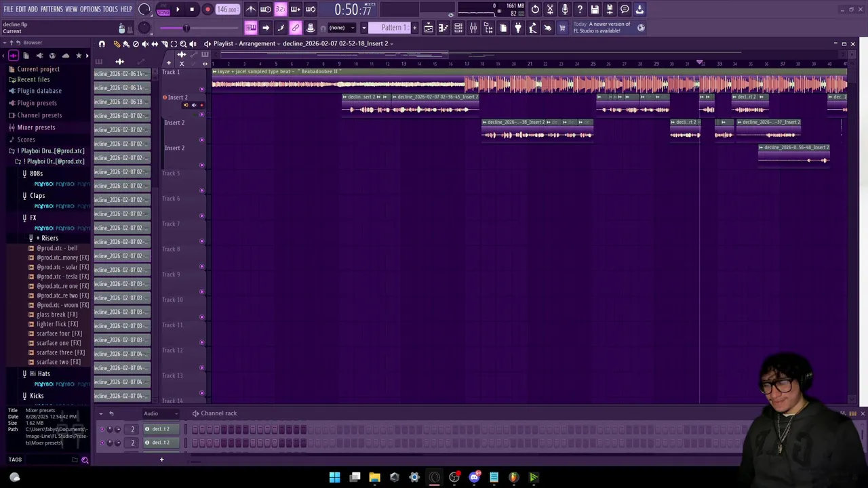Toggle typing keyboard to piano icon
The height and width of the screenshot is (488, 868).
251,28
